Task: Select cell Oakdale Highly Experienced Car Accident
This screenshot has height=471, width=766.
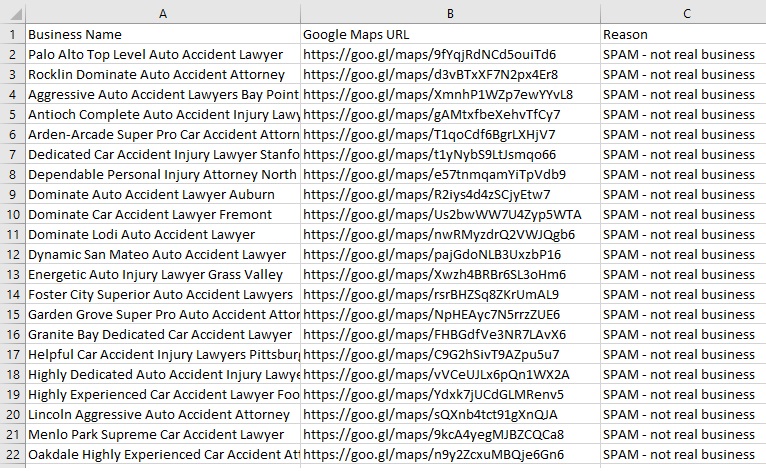Action: (163, 454)
